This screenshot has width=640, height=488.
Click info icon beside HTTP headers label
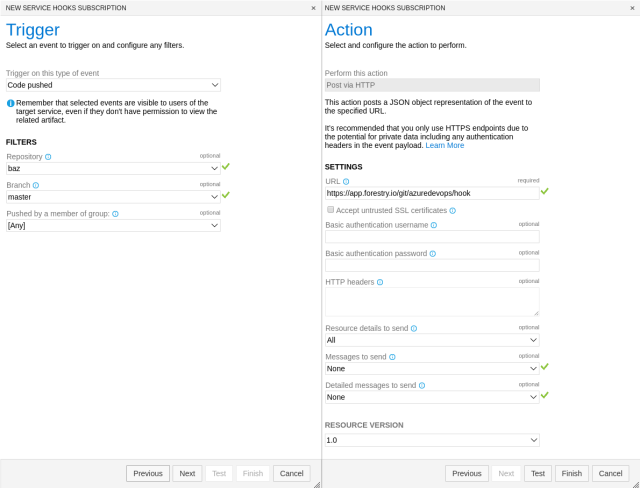(380, 282)
